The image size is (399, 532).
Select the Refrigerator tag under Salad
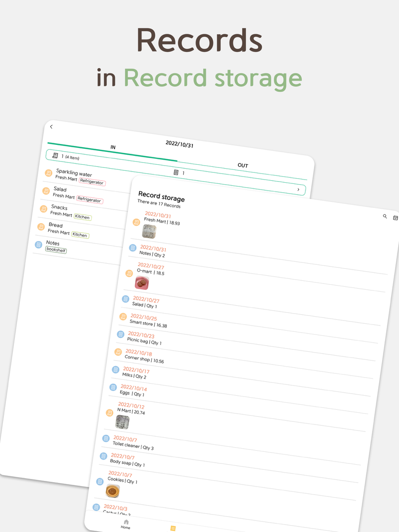click(x=89, y=199)
